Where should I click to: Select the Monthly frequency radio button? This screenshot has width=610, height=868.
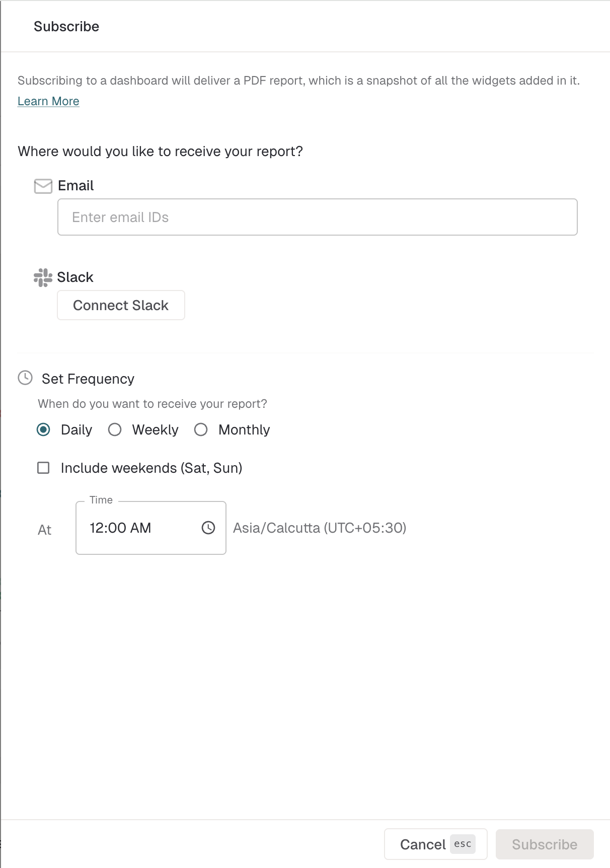(201, 429)
